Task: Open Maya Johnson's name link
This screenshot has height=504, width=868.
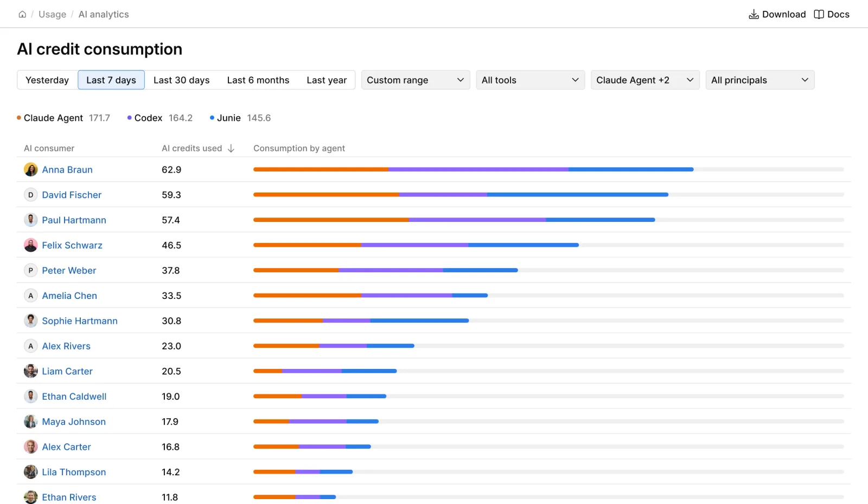Action: [x=74, y=422]
